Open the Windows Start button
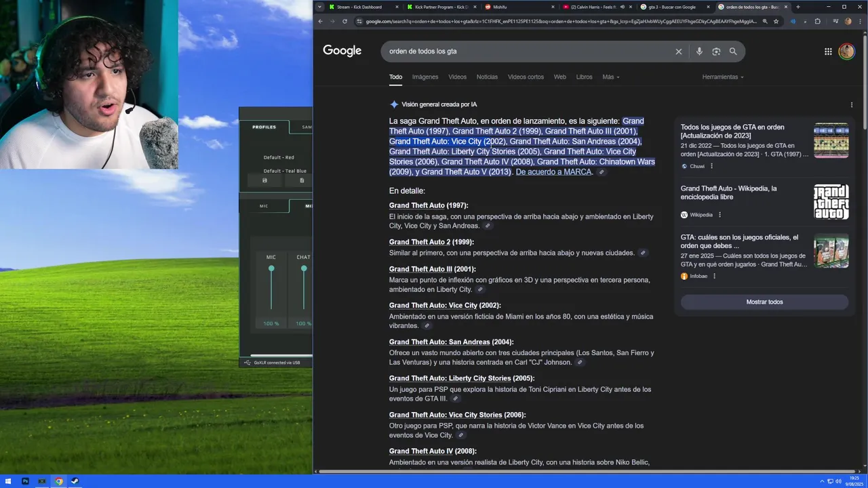 (9, 481)
